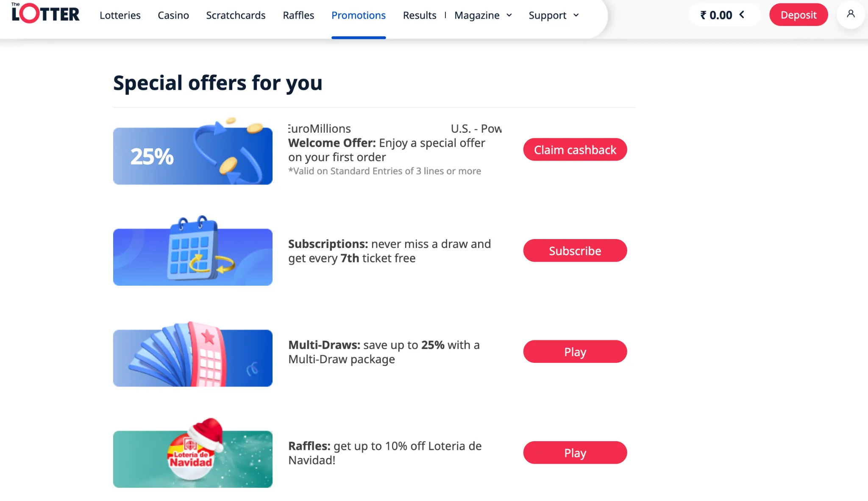Click the TheLotter logo
Screen dimensions: 868x501
46,14
